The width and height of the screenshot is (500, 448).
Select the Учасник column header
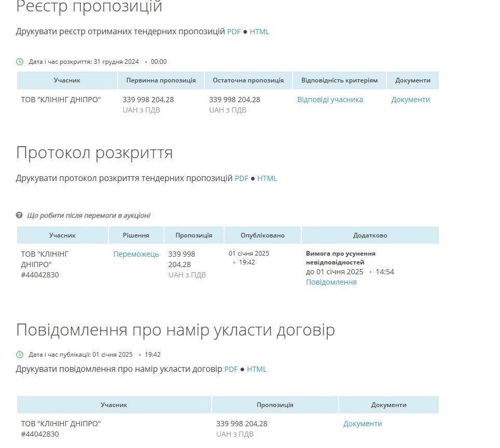(67, 80)
